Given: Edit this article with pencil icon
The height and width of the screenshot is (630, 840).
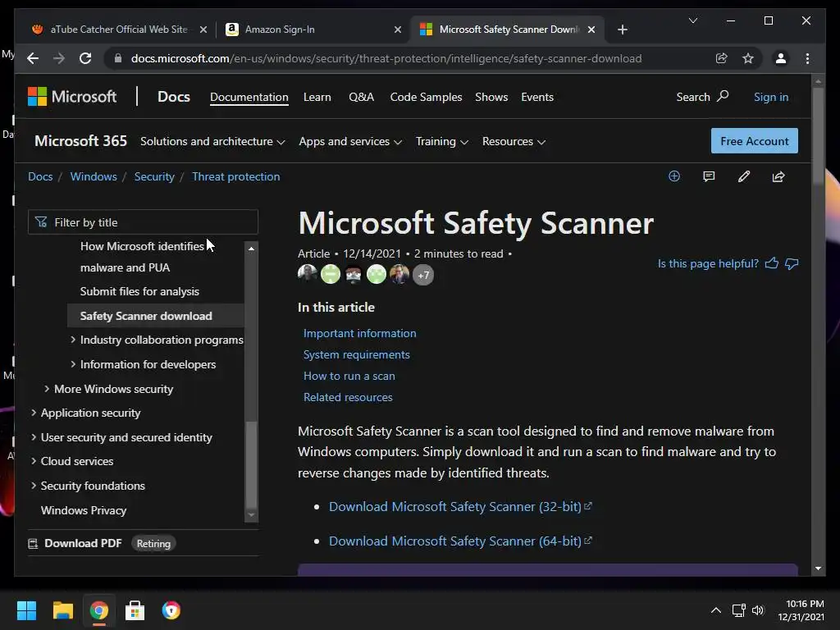Looking at the screenshot, I should (743, 176).
